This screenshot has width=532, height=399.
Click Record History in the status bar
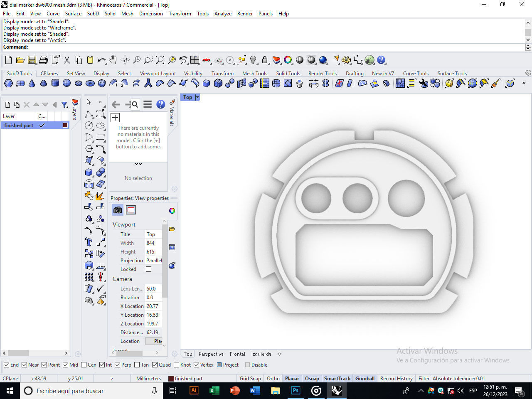(397, 379)
